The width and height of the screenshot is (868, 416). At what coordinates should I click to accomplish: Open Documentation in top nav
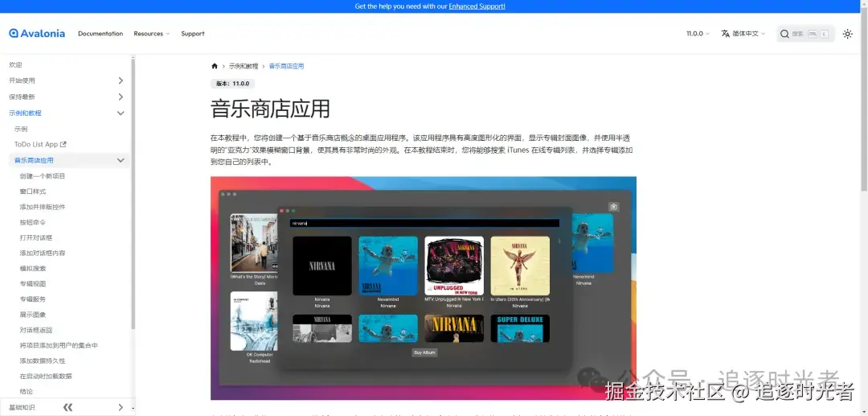[x=100, y=34]
